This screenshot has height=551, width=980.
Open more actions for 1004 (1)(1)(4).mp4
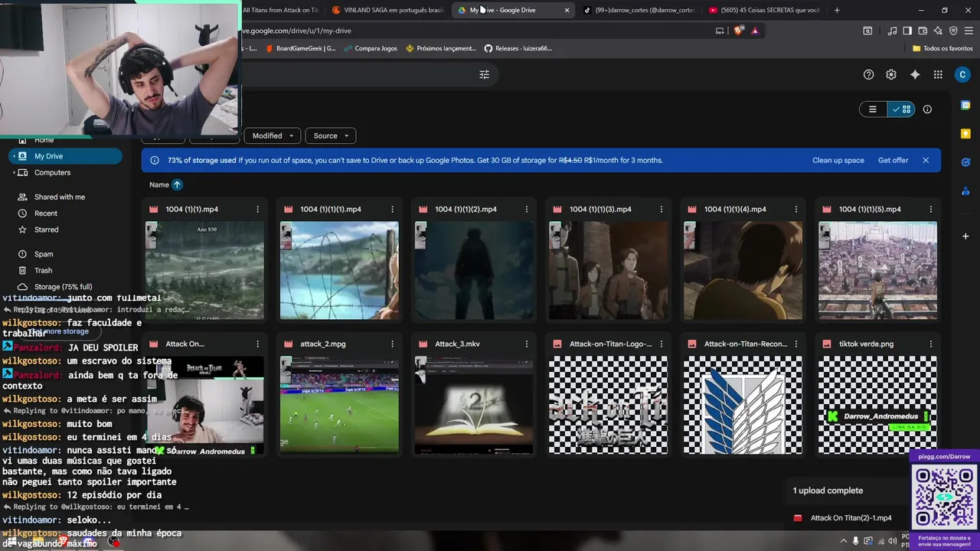pyautogui.click(x=796, y=209)
